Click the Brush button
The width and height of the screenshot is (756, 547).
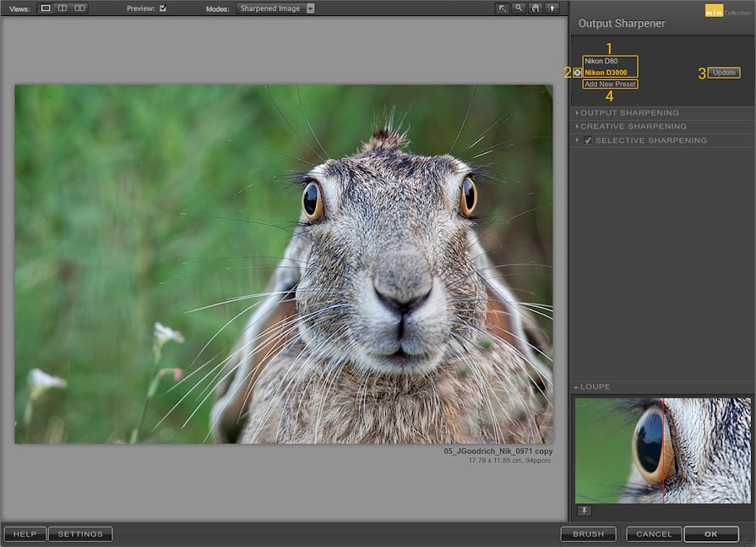click(588, 534)
